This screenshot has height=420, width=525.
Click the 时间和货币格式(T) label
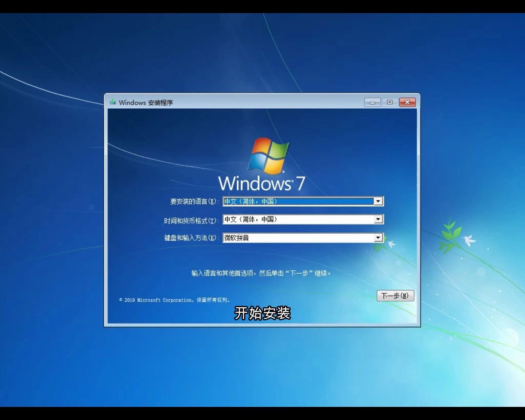192,221
